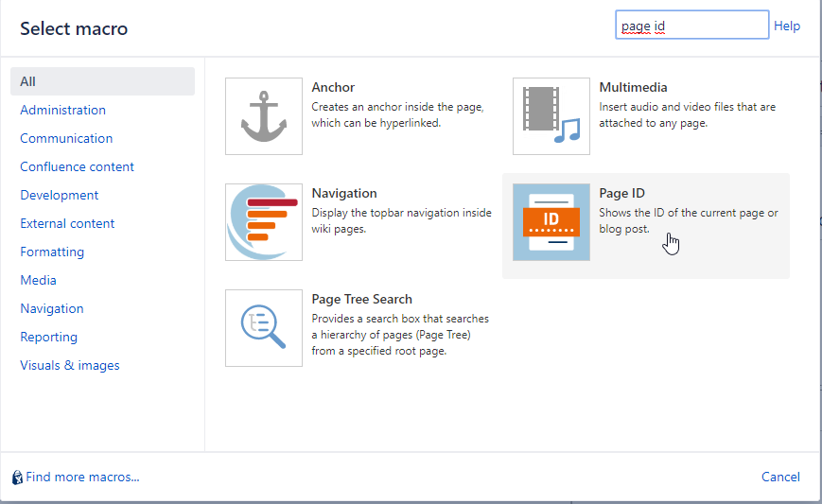The image size is (822, 504).
Task: Click the Help link
Action: 786,26
